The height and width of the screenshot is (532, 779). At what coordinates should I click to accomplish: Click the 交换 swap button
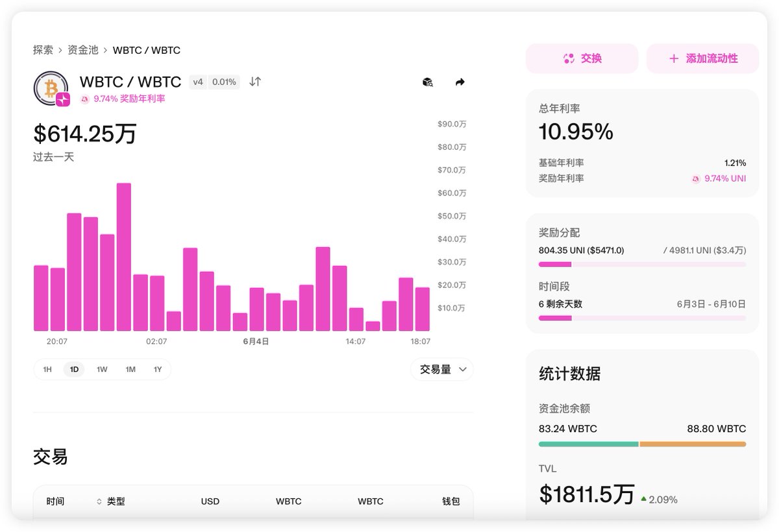(x=582, y=58)
